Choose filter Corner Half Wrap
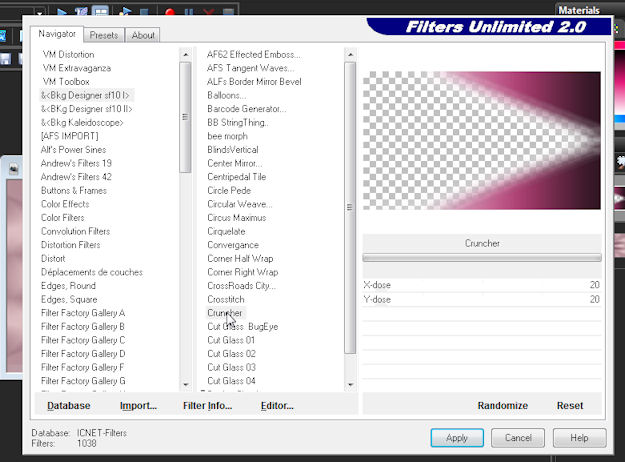The image size is (625, 462). coord(240,258)
